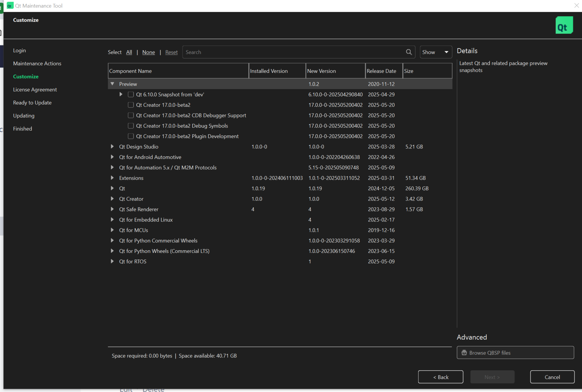
Task: Click the Browse QBSP files icon
Action: click(x=464, y=353)
